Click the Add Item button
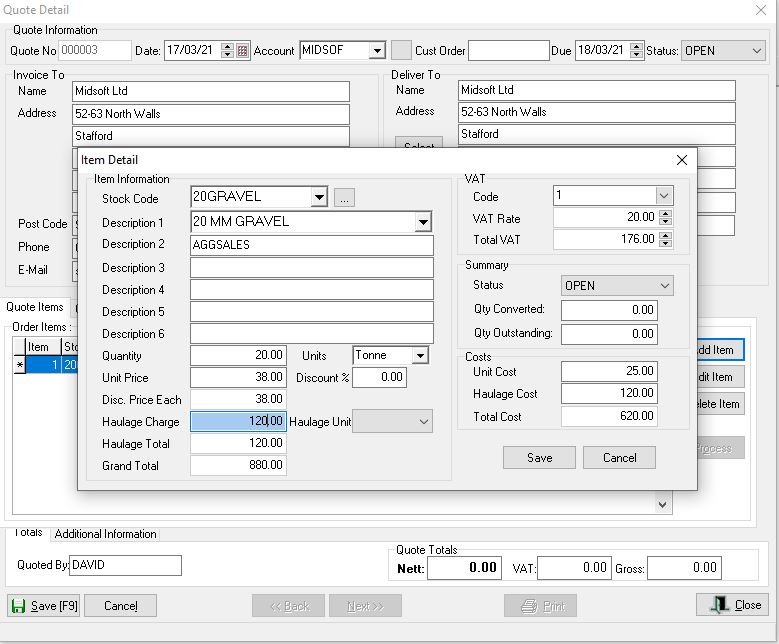This screenshot has width=779, height=644. [720, 350]
